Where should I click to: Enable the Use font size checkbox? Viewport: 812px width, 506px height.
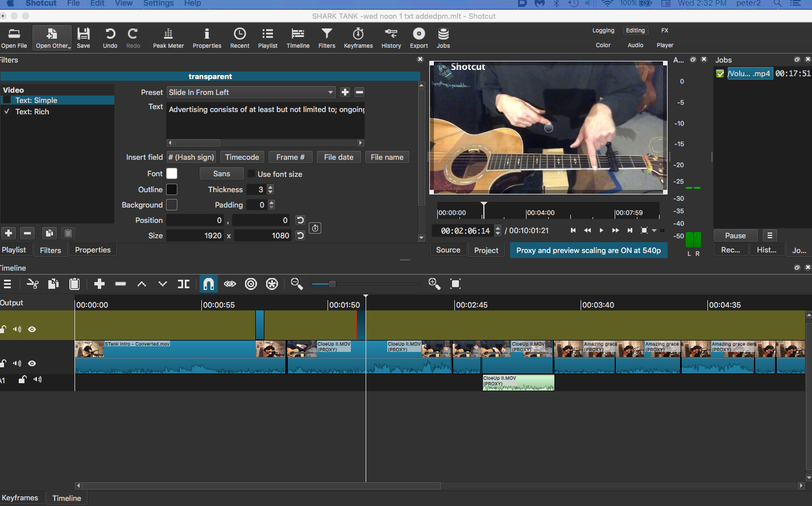(x=251, y=174)
